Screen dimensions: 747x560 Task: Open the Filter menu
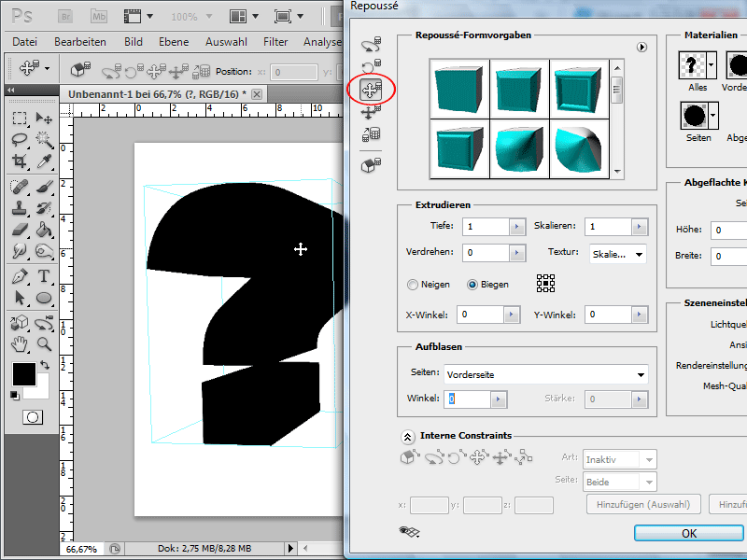coord(275,42)
